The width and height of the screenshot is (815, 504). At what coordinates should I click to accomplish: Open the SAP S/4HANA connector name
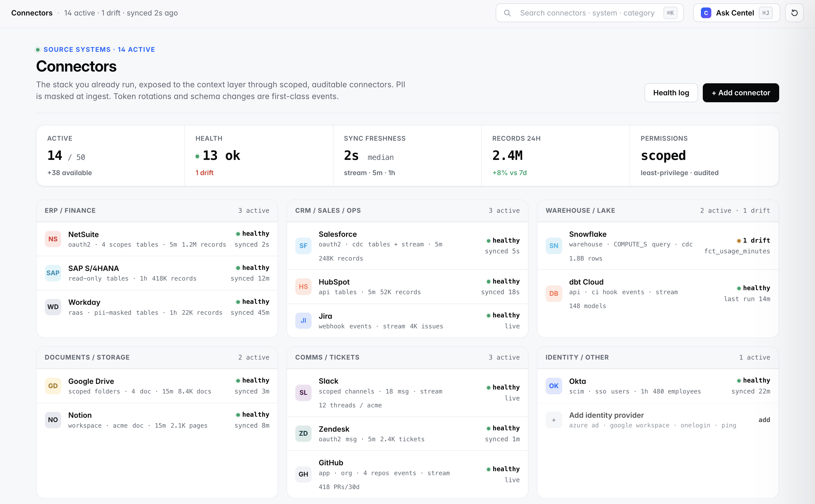(x=94, y=268)
